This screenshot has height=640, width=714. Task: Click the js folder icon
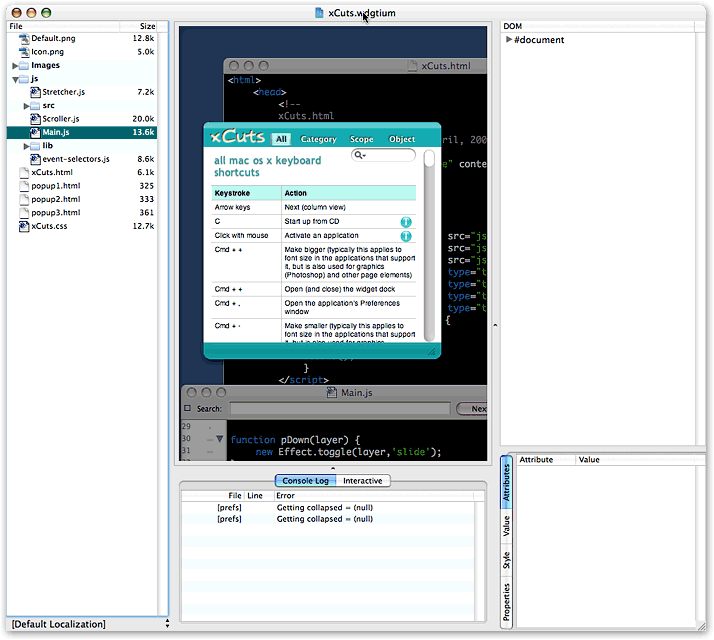click(24, 79)
